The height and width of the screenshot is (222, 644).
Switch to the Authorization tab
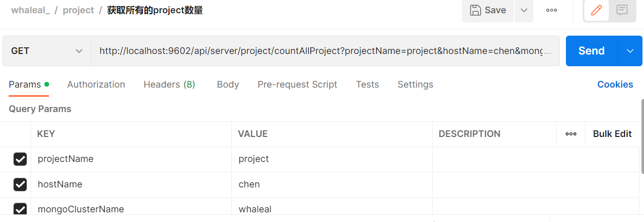(96, 85)
